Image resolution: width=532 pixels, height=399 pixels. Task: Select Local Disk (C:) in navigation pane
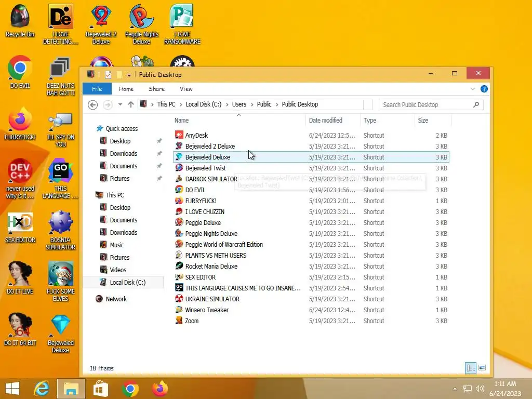pos(124,282)
